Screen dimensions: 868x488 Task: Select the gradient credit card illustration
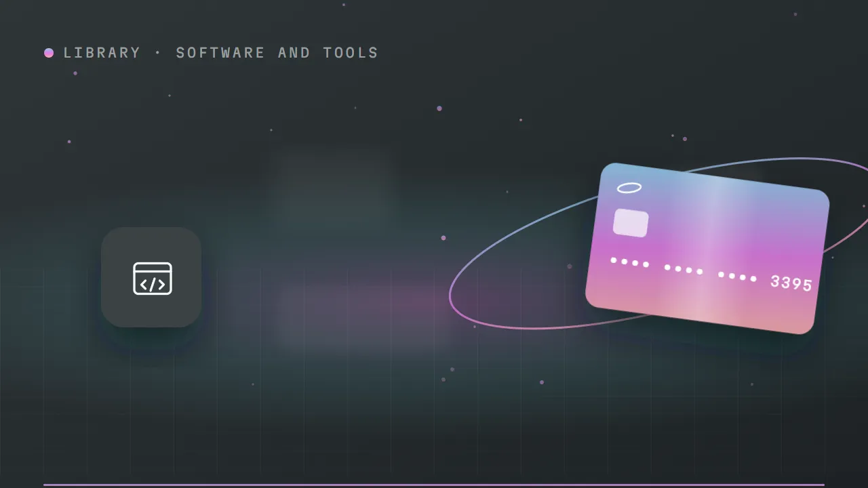(x=707, y=248)
